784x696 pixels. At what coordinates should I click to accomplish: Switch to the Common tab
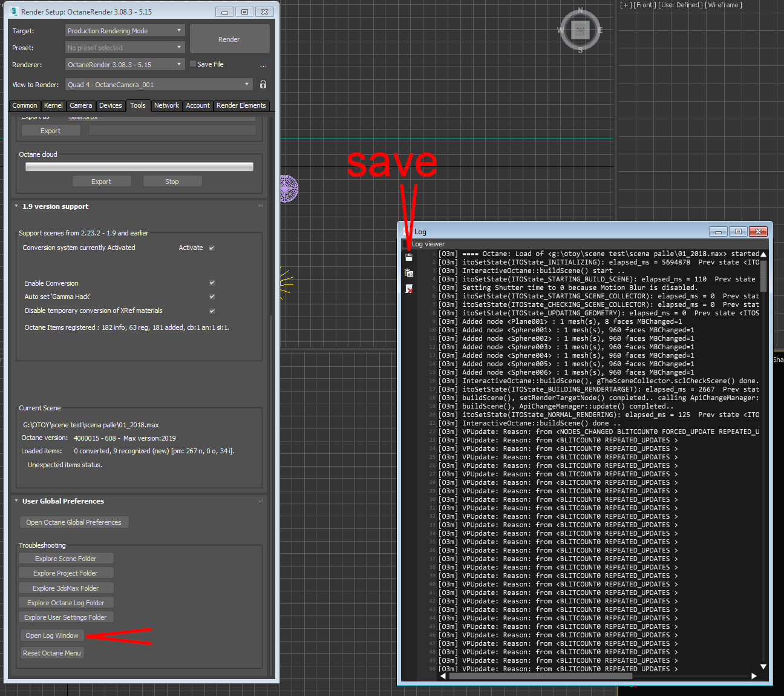coord(25,105)
